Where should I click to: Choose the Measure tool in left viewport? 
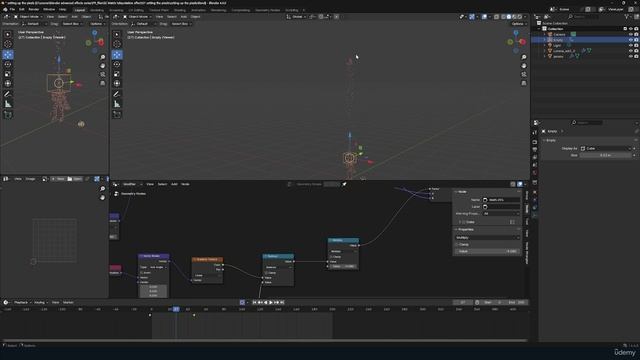tap(8, 104)
